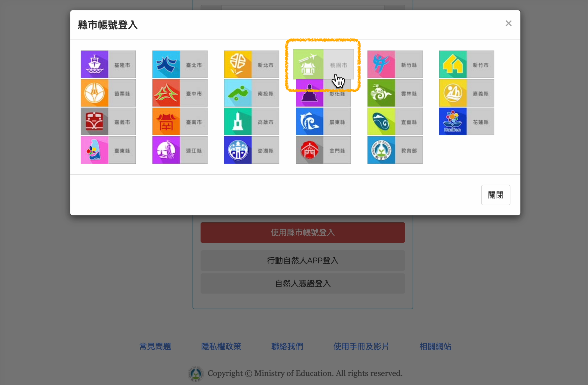Click the New Taipei City (新北市) icon
Viewport: 588px width, 385px height.
238,64
